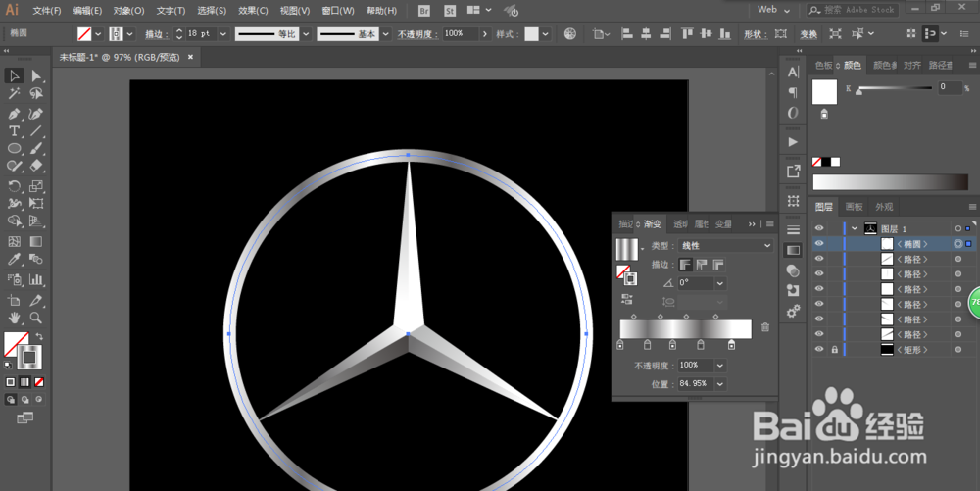Screen dimensions: 980x491
Task: Switch to the 色板 tab
Action: coord(824,65)
